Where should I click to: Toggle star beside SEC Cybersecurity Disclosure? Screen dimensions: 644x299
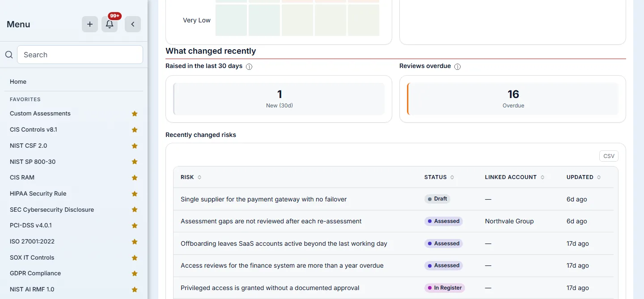click(135, 209)
